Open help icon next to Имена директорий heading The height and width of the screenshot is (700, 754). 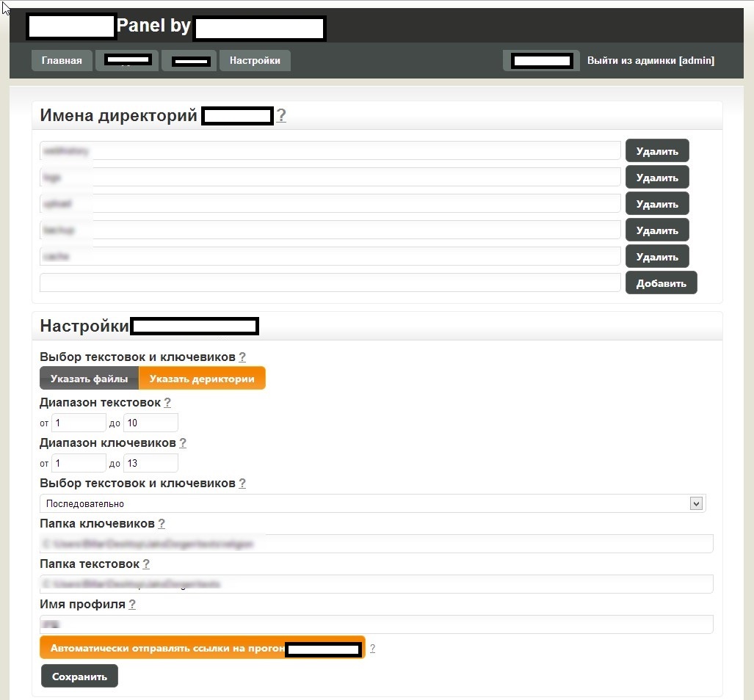(x=280, y=116)
